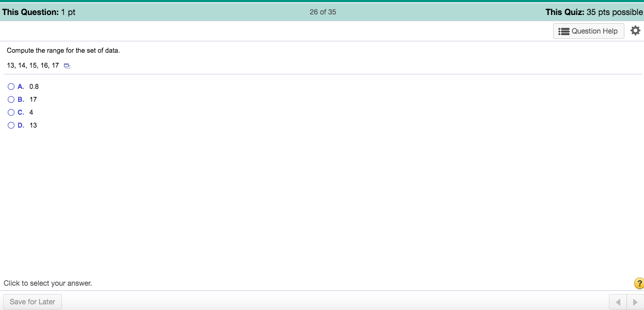Image resolution: width=644 pixels, height=310 pixels.
Task: Go to next question arrow
Action: 635,302
